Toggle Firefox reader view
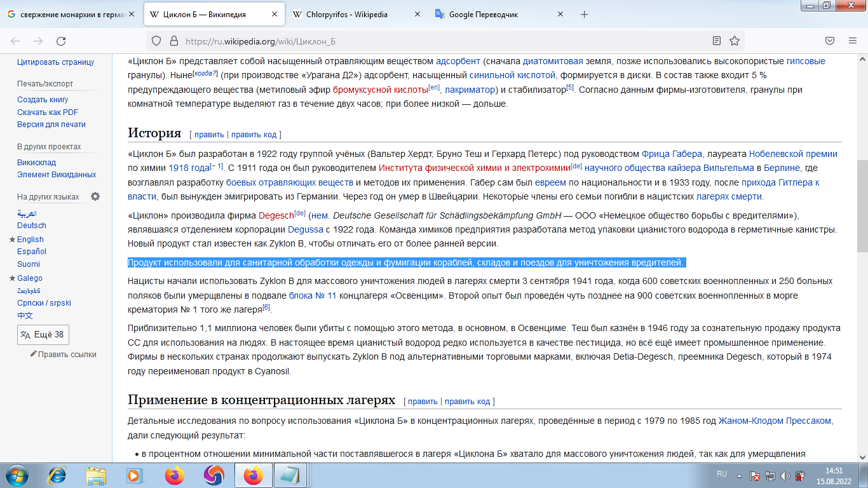 (717, 41)
